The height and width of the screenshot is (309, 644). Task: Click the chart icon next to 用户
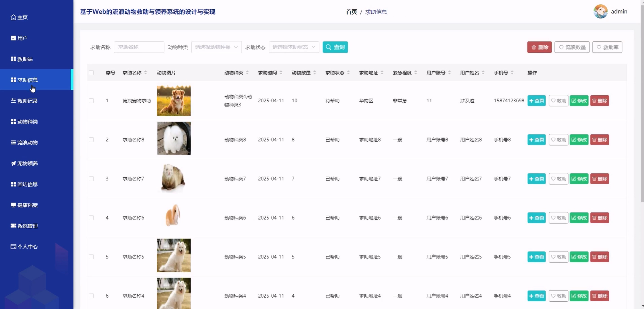pos(13,38)
